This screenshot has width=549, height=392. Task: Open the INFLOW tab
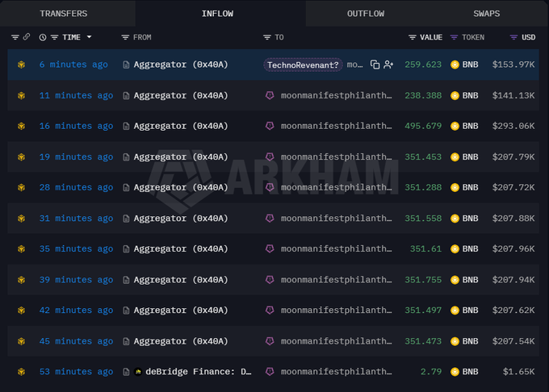point(217,14)
